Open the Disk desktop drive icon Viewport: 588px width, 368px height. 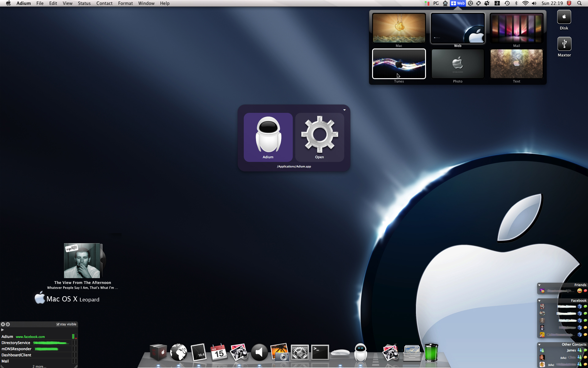[564, 17]
